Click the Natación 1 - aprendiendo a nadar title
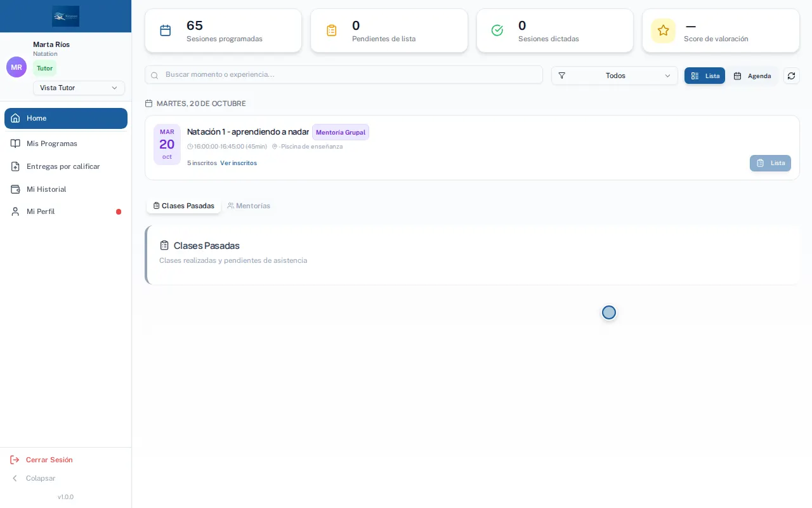Viewport: 812px width, 508px height. coord(248,132)
